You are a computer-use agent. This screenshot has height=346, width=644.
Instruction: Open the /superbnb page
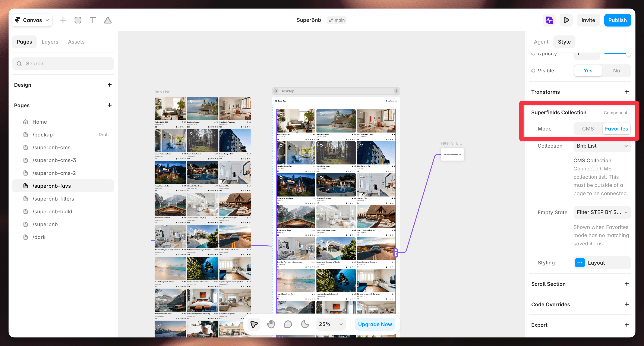(63, 224)
